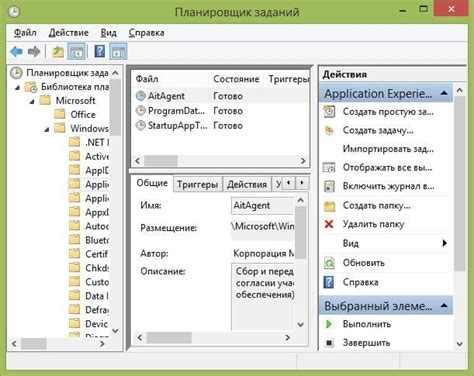Screen dimensions: 474x376
Task: Click the title bar clock application icon
Action: [x=14, y=12]
